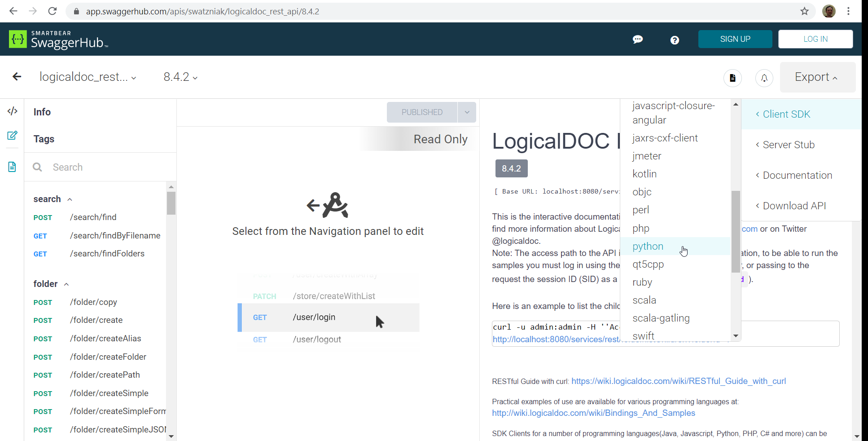Click the SwaggerHub logo

(58, 40)
